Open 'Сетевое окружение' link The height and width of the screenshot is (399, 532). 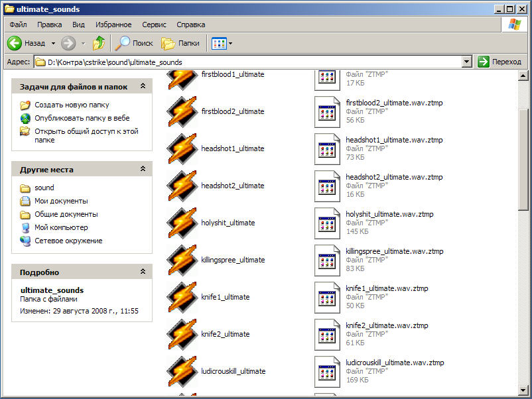click(68, 241)
